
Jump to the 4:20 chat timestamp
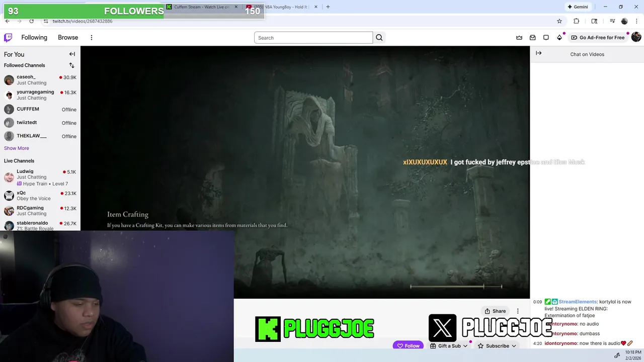click(537, 343)
